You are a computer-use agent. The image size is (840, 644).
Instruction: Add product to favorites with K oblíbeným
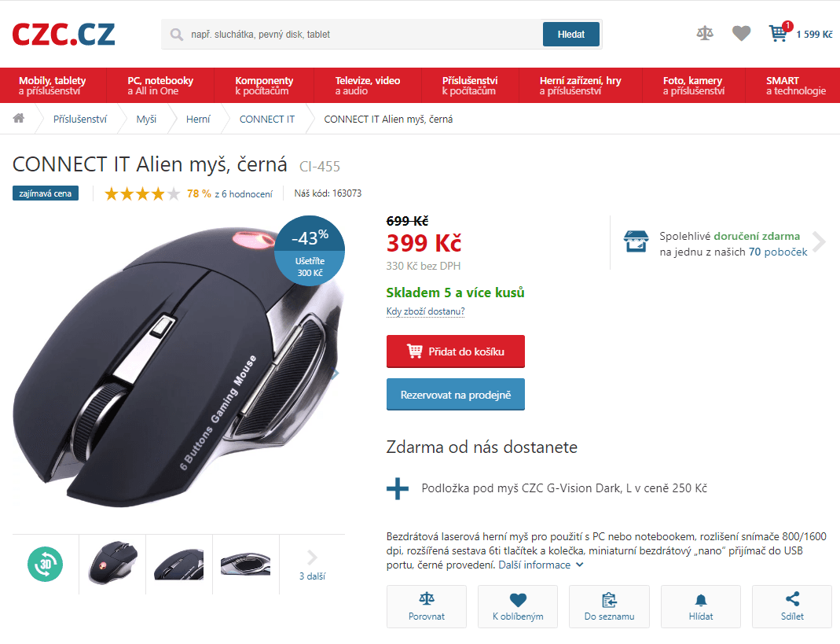[x=518, y=606]
